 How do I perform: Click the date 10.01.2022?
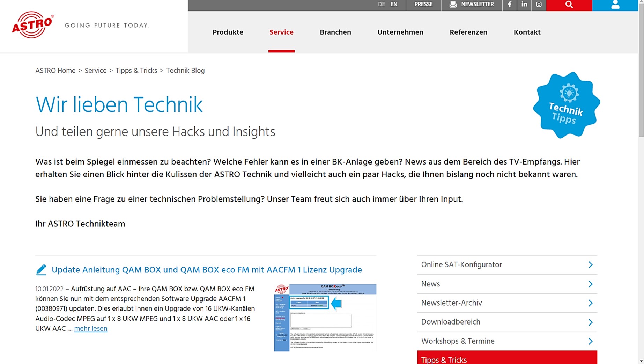(x=49, y=289)
